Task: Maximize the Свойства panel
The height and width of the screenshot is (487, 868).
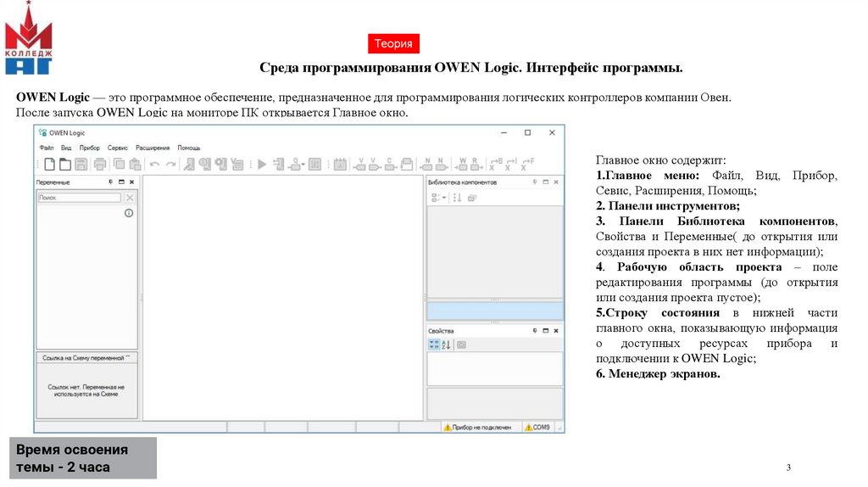Action: pyautogui.click(x=545, y=331)
